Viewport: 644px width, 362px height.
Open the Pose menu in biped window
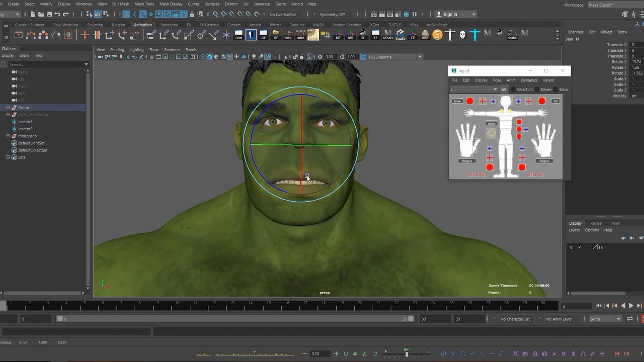[497, 80]
